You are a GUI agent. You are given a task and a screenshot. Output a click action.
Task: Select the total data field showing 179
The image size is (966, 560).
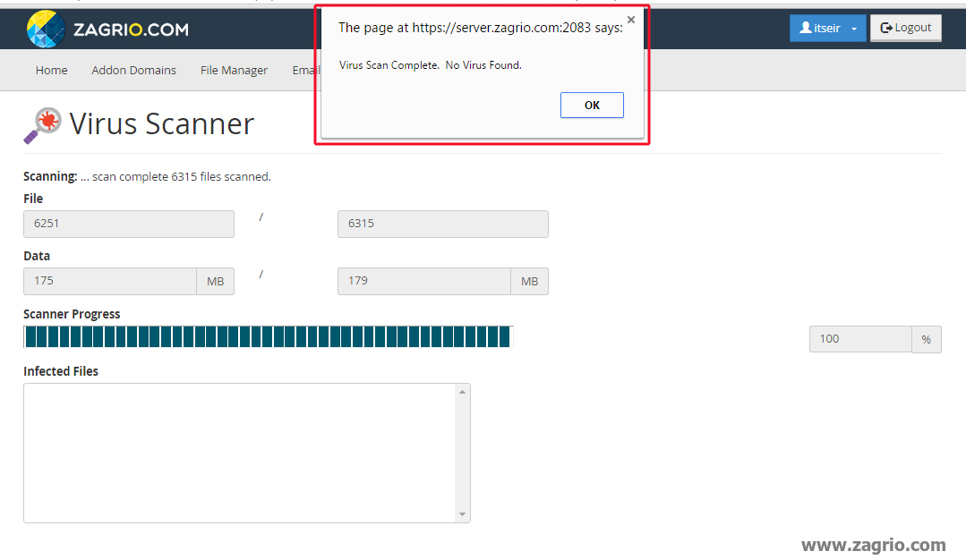click(x=423, y=281)
